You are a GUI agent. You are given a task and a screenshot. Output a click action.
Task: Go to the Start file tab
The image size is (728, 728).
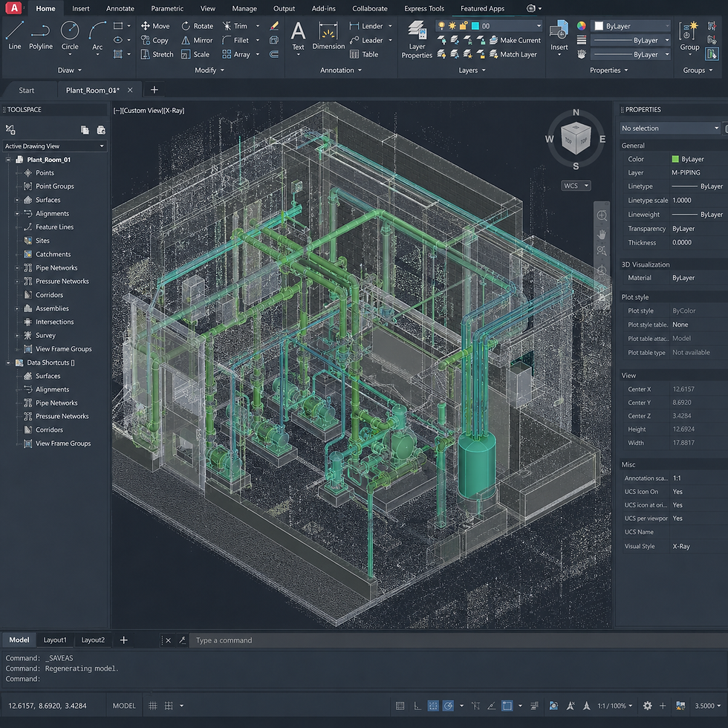[x=27, y=90]
